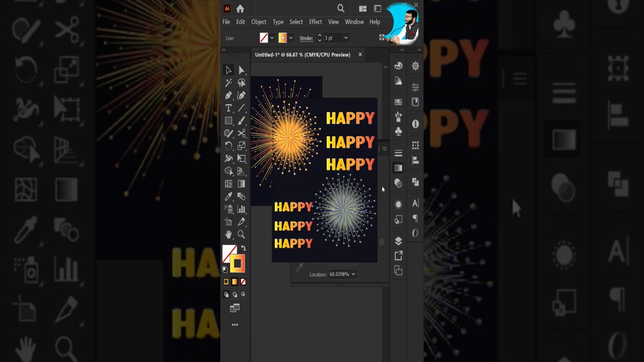This screenshot has height=362, width=644.
Task: Pick the Shape Builder tool
Action: 228,171
